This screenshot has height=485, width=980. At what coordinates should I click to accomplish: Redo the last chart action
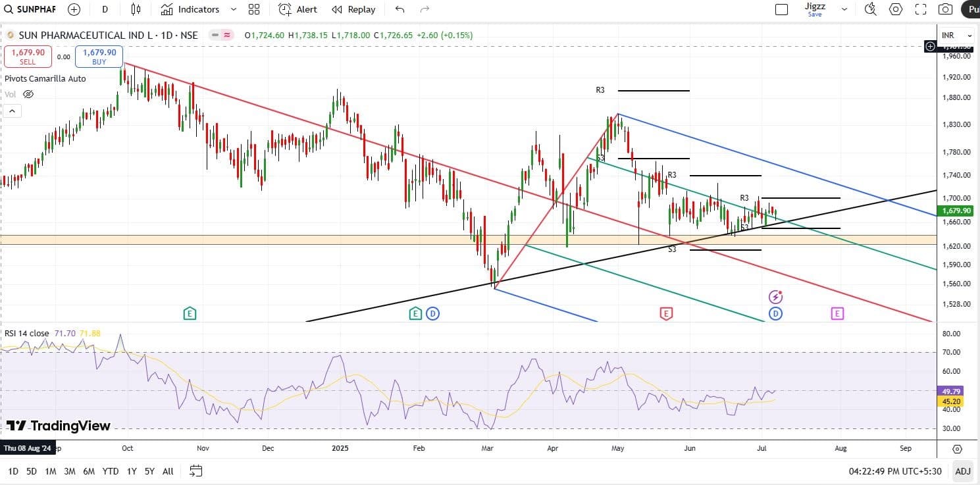tap(425, 9)
